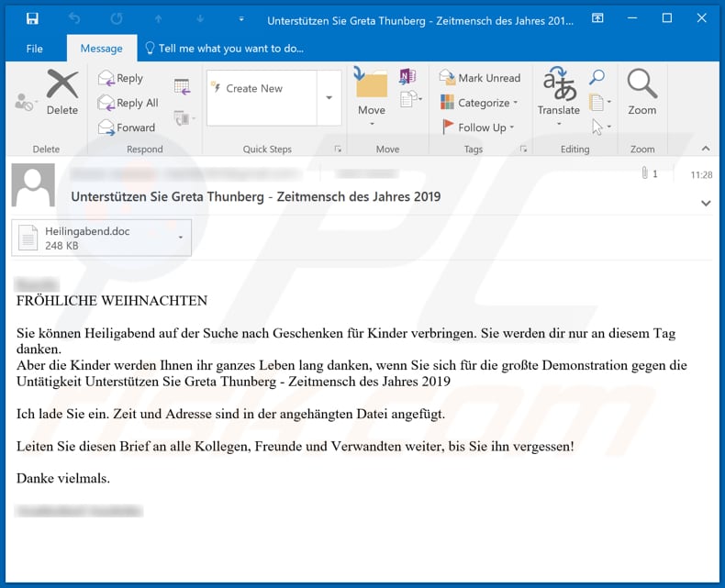This screenshot has width=725, height=588.
Task: Mark the message as Unread
Action: point(480,78)
